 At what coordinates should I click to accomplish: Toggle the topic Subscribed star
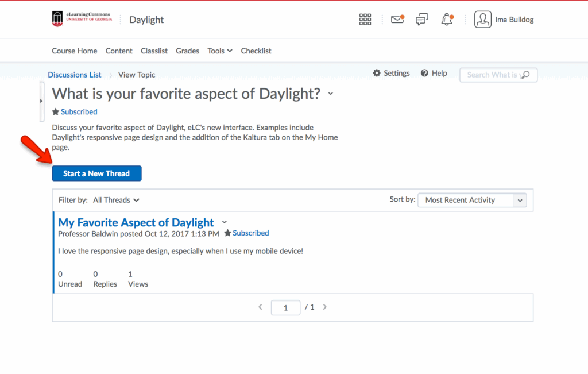click(56, 112)
